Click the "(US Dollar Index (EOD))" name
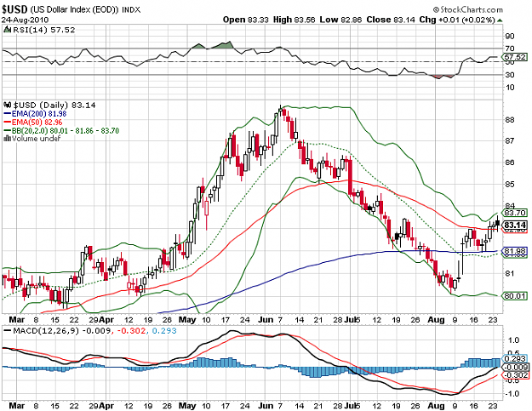The image size is (532, 411). click(75, 9)
